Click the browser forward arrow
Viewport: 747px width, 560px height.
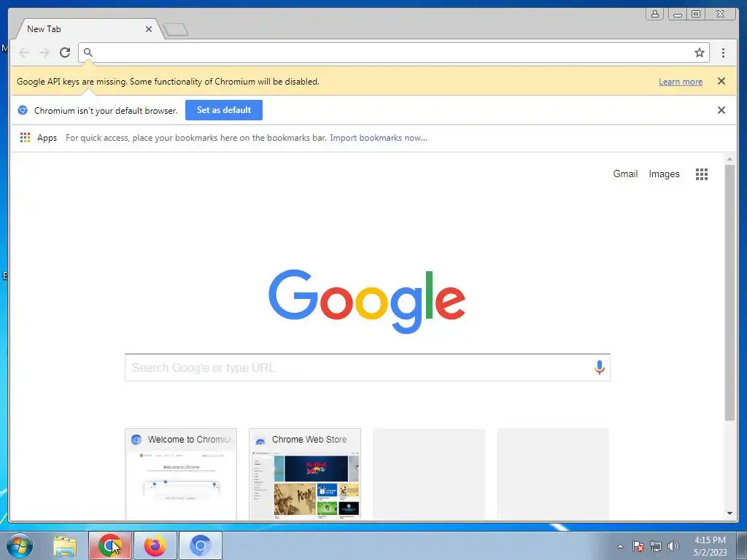[44, 52]
